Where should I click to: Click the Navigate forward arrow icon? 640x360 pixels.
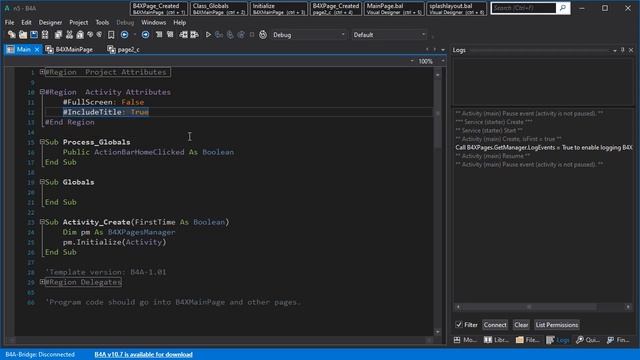145,35
